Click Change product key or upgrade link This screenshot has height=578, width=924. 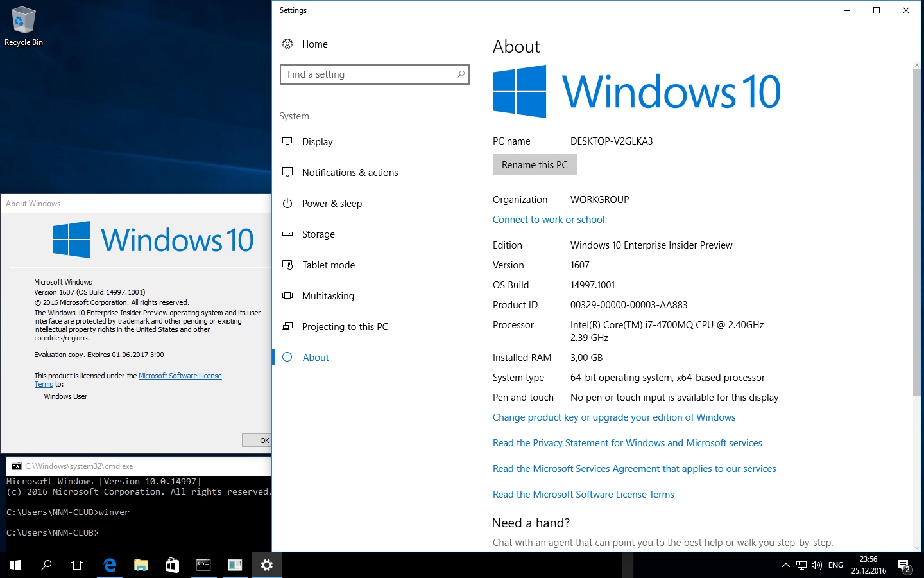tap(614, 417)
